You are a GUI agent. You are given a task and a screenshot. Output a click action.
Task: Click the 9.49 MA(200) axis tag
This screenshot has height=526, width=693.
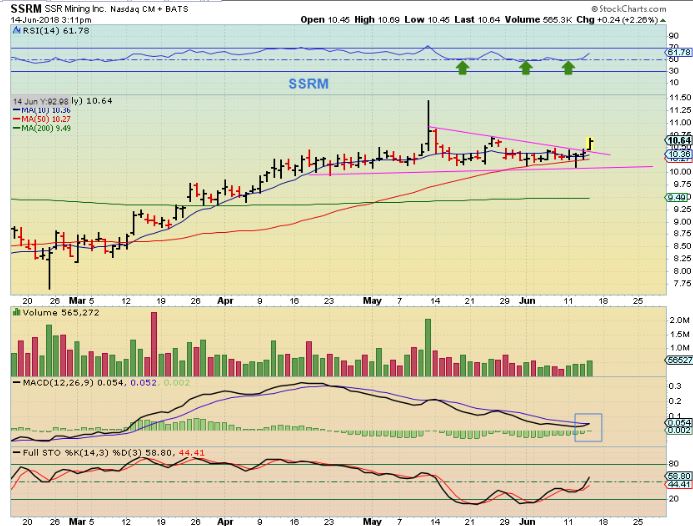tap(679, 197)
